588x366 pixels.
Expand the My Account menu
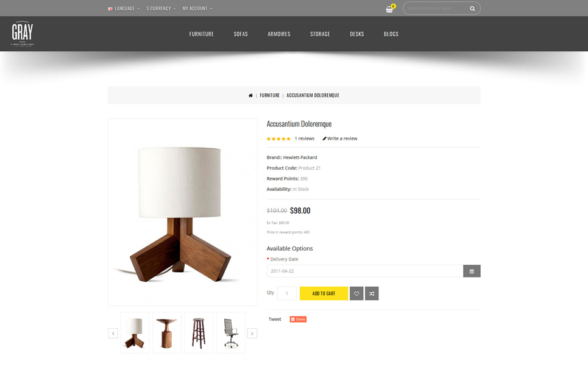pyautogui.click(x=197, y=9)
